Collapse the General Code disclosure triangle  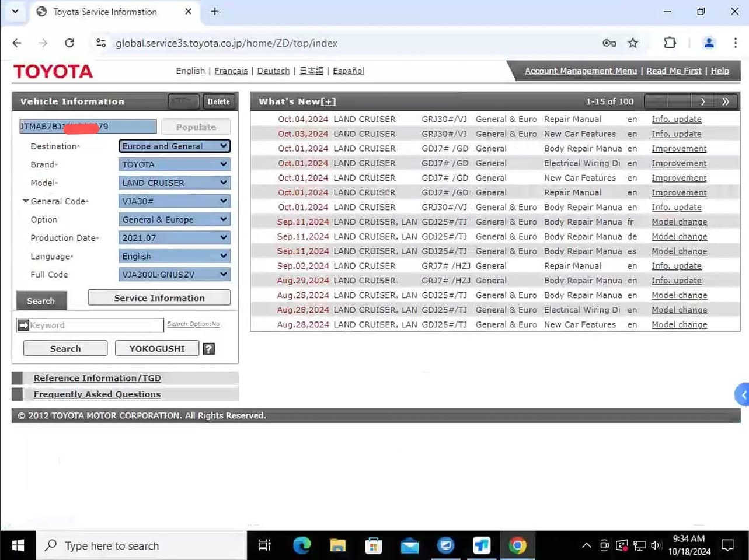(25, 201)
